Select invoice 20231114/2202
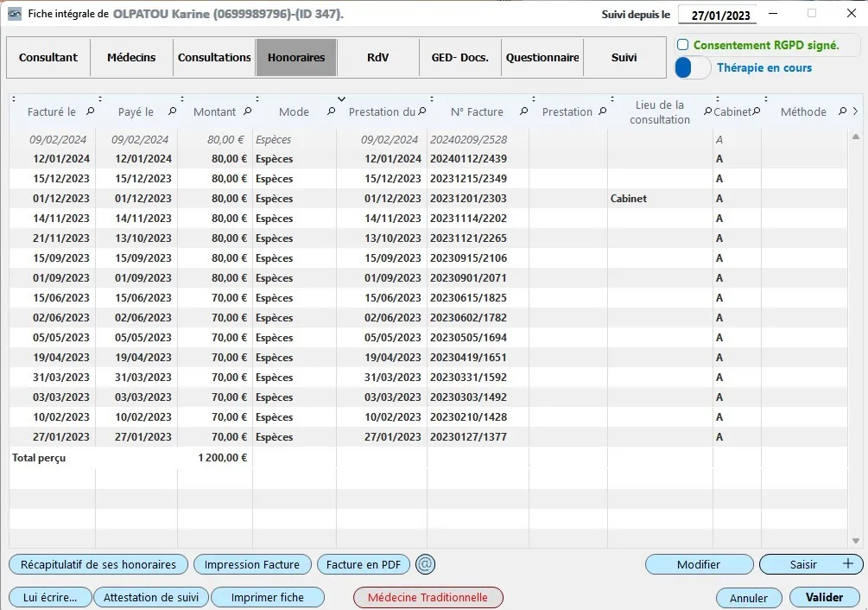This screenshot has height=610, width=868. coord(468,219)
